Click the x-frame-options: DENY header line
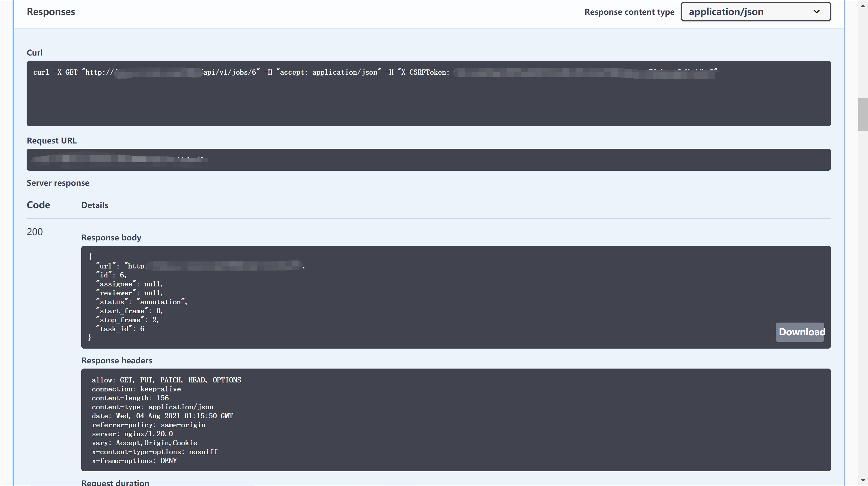Viewport: 868px width, 486px height. tap(134, 461)
